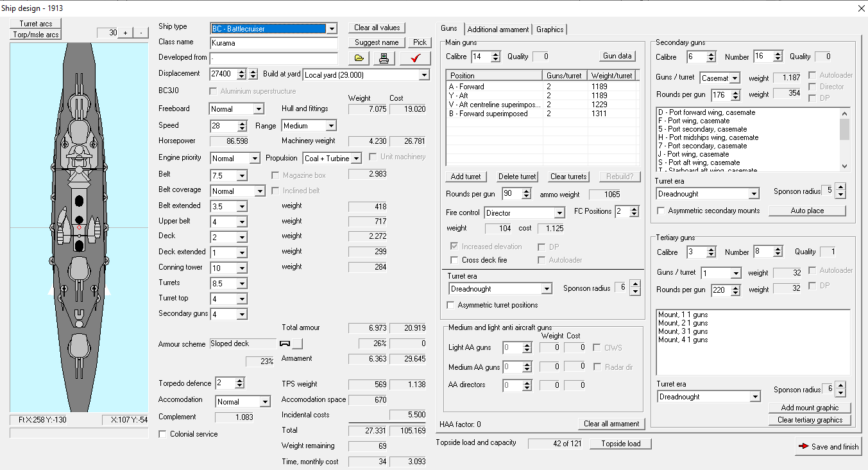Click the Torp/msle arcs button
Image resolution: width=868 pixels, height=470 pixels.
click(x=36, y=35)
